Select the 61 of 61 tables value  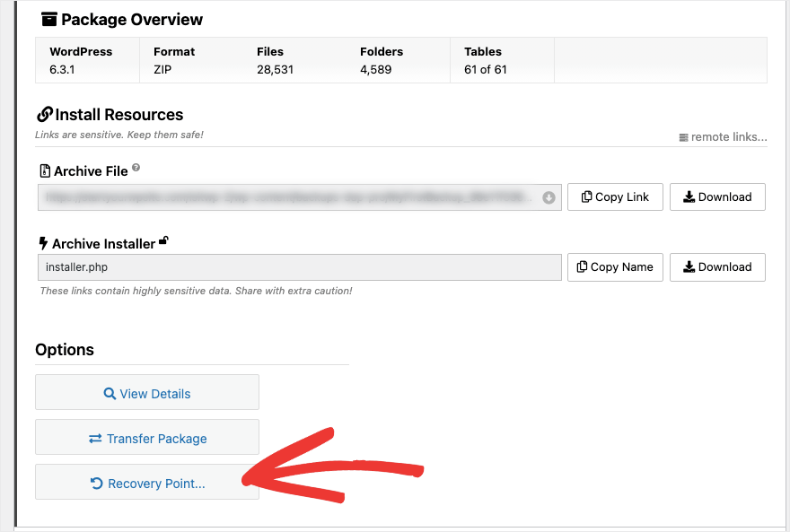coord(485,69)
